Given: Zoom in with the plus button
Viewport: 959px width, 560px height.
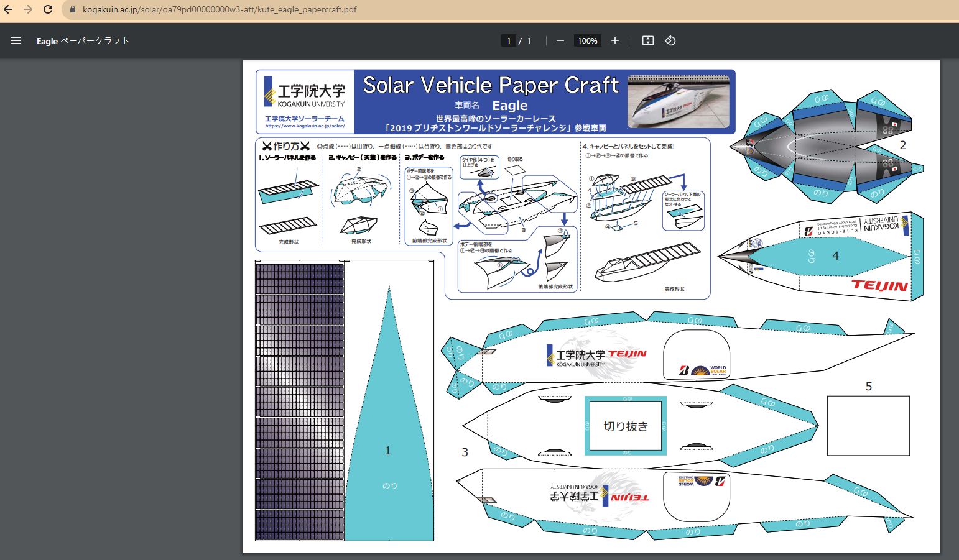Looking at the screenshot, I should click(x=615, y=40).
